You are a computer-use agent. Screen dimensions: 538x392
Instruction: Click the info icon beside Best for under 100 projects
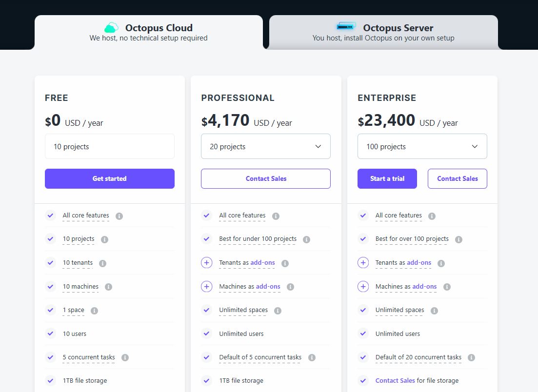tap(306, 239)
